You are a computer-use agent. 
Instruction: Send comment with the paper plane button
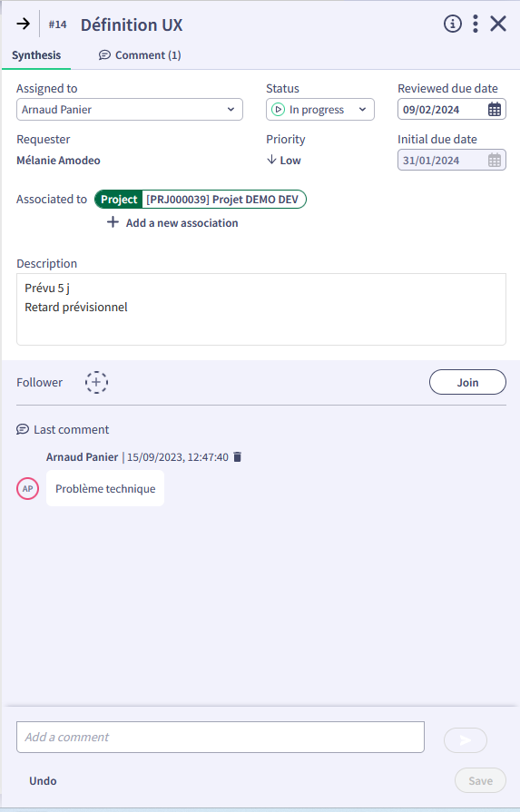pos(466,740)
